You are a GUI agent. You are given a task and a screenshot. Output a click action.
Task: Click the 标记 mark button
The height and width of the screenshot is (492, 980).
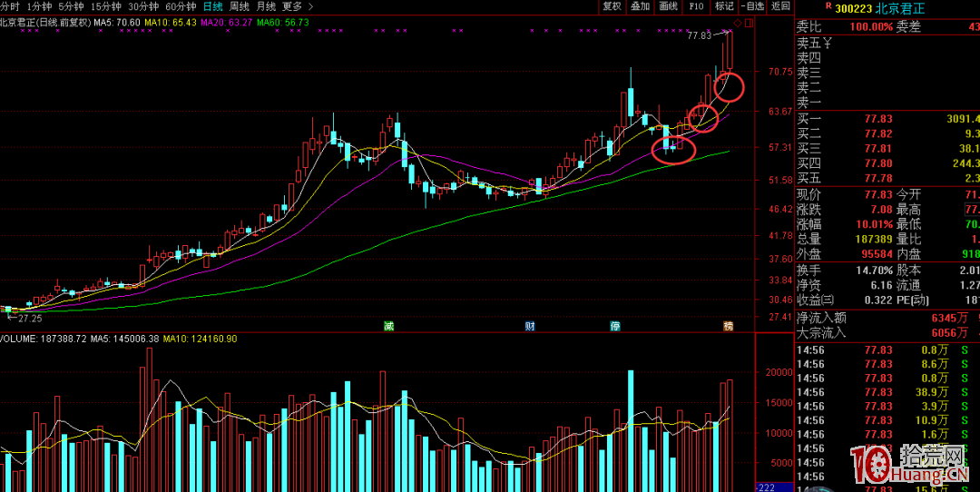(x=724, y=6)
